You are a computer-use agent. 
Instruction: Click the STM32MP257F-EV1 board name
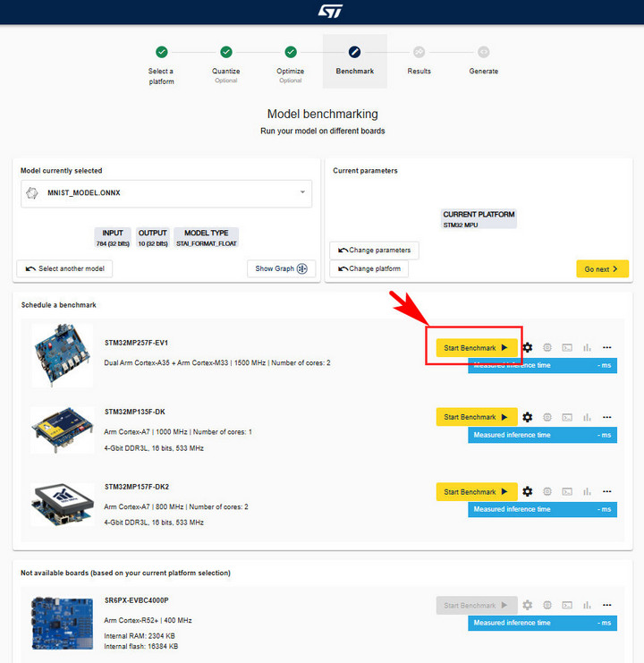tap(136, 343)
